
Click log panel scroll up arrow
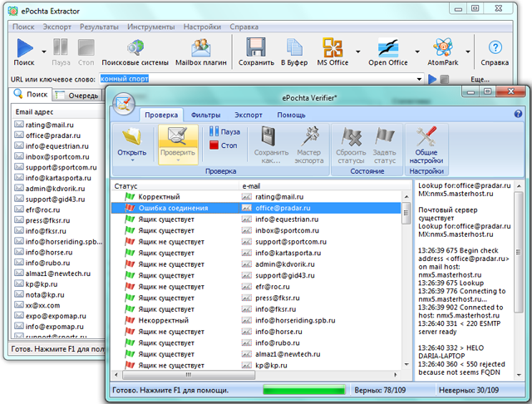(x=519, y=186)
